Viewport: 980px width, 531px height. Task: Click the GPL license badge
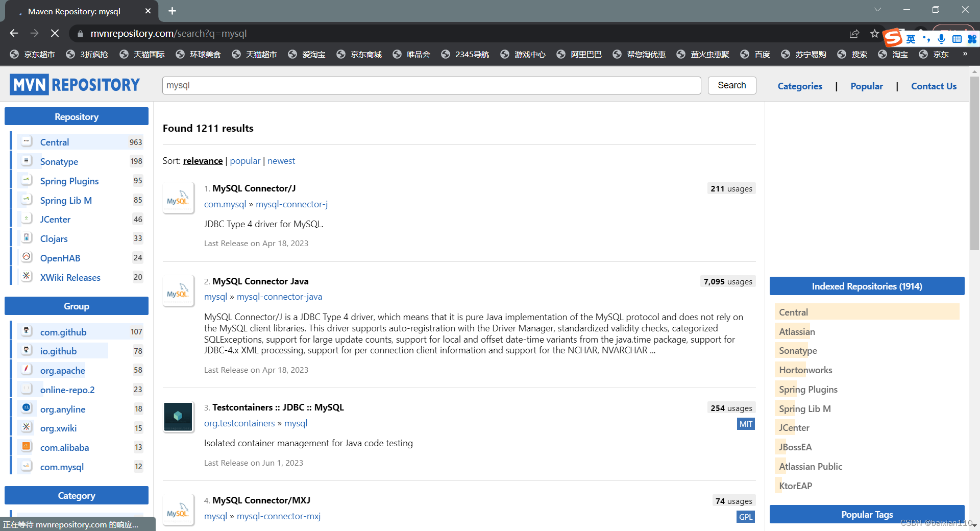coord(746,517)
